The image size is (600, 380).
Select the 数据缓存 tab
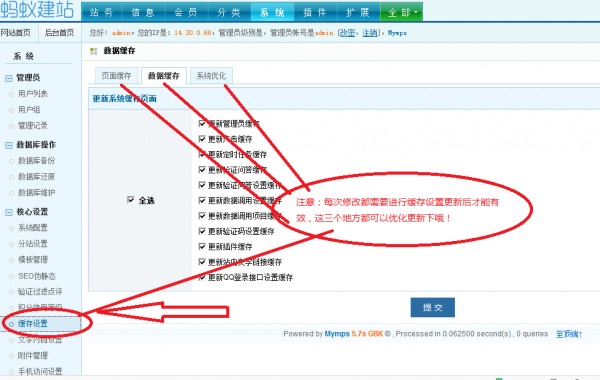pos(164,76)
